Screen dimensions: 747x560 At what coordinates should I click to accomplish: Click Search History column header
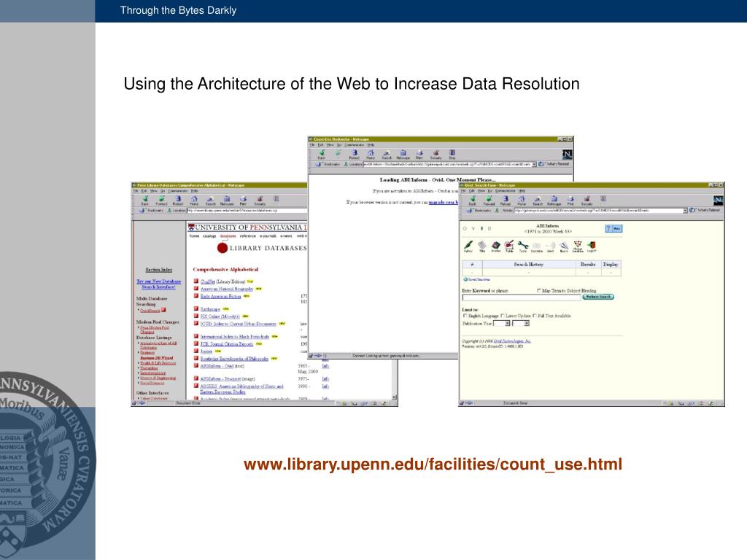pos(528,264)
